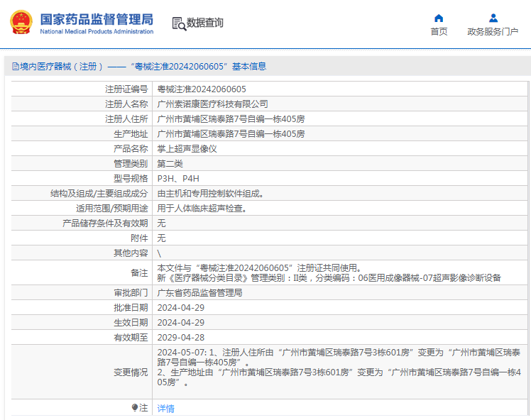Click expiry date 2029-04-28

pyautogui.click(x=181, y=338)
